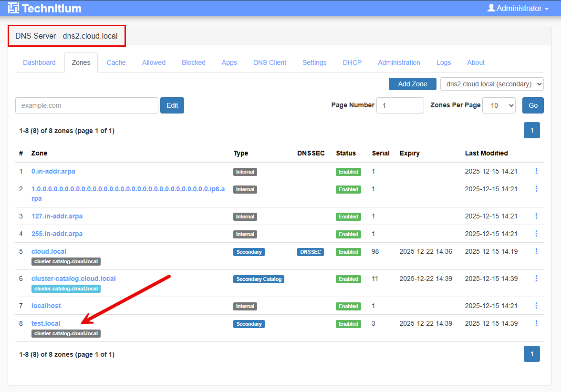Open options menu for cloud.local zone
The image size is (561, 392).
pyautogui.click(x=536, y=251)
